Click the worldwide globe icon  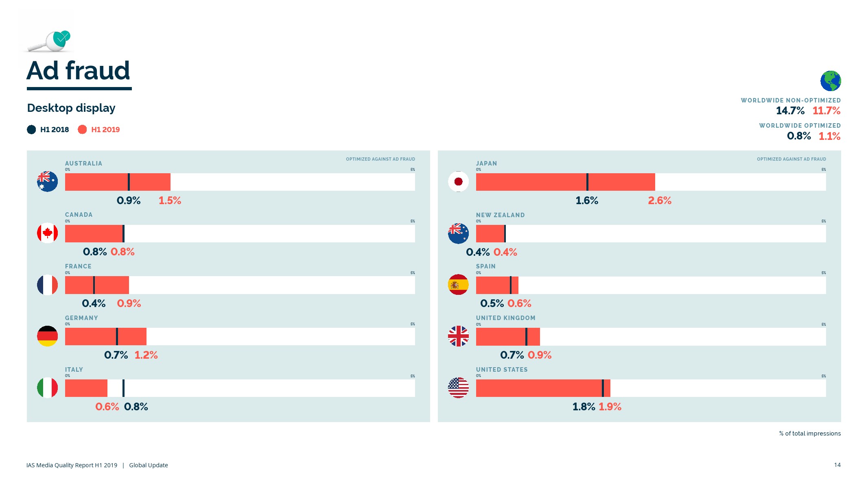(831, 81)
